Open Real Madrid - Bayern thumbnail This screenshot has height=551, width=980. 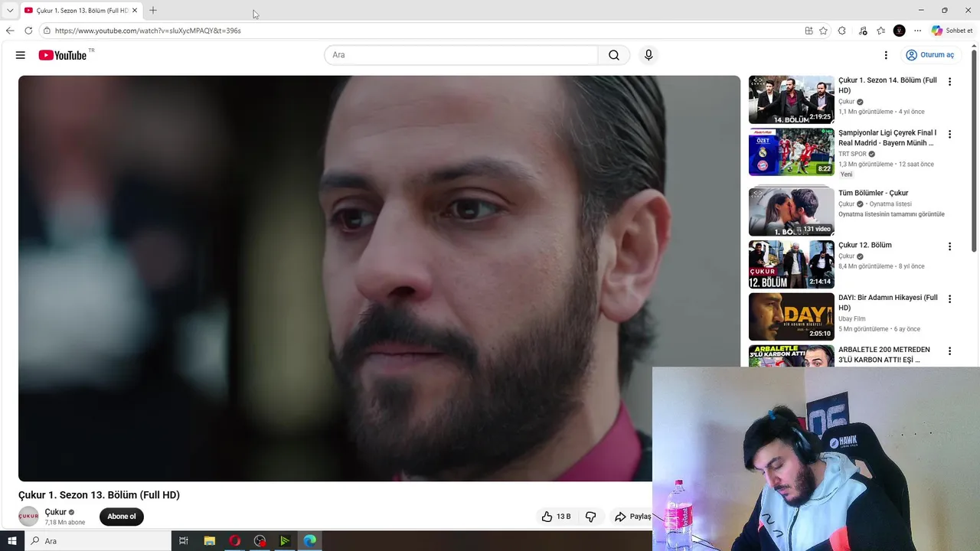pyautogui.click(x=792, y=152)
